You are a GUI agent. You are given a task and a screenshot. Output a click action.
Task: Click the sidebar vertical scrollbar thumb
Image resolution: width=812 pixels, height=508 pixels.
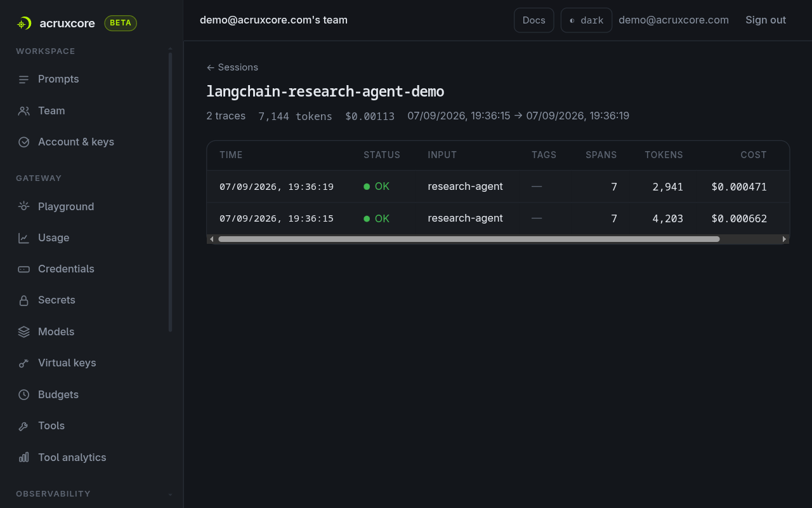tap(170, 192)
